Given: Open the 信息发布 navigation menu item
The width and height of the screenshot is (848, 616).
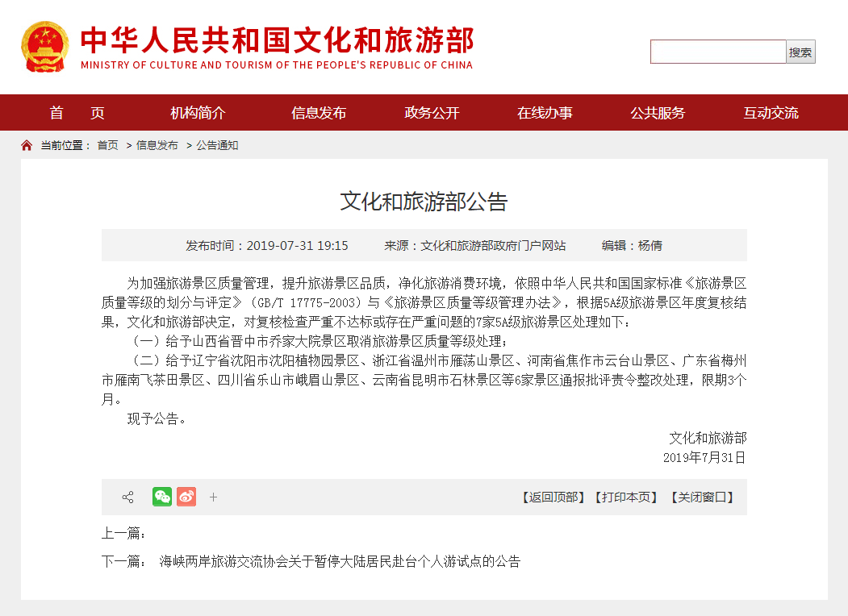Looking at the screenshot, I should [x=319, y=113].
